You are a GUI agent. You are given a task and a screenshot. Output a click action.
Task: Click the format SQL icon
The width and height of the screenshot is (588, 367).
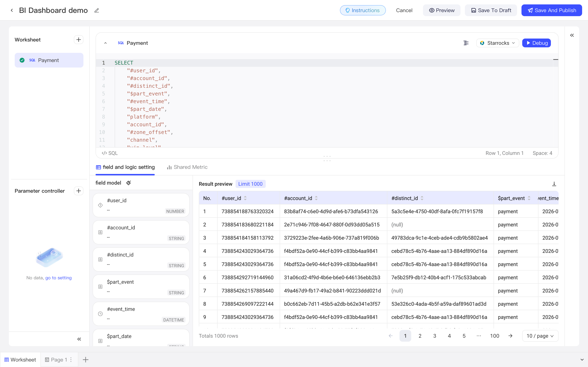click(x=466, y=43)
